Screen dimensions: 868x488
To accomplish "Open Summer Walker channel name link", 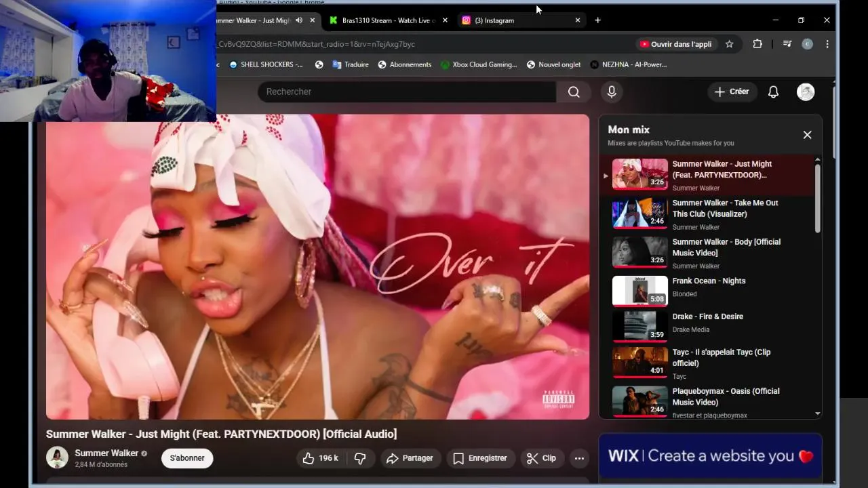I will (x=106, y=453).
